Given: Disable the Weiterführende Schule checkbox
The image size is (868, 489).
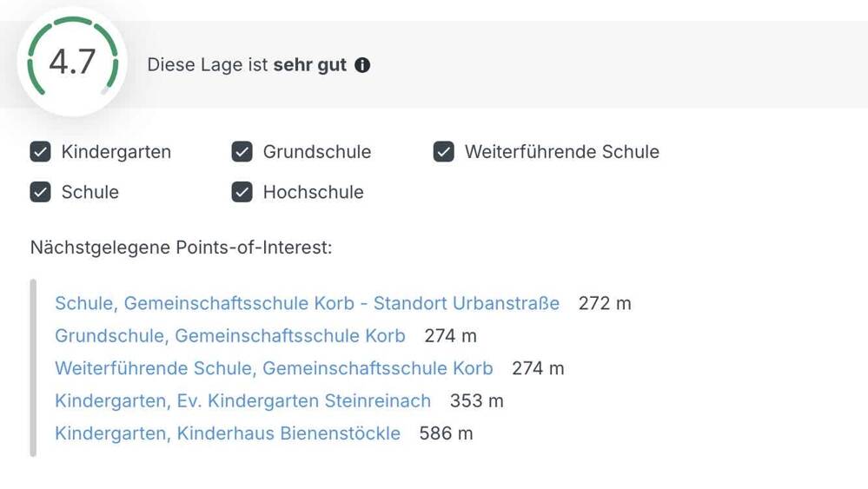Looking at the screenshot, I should click(x=444, y=152).
